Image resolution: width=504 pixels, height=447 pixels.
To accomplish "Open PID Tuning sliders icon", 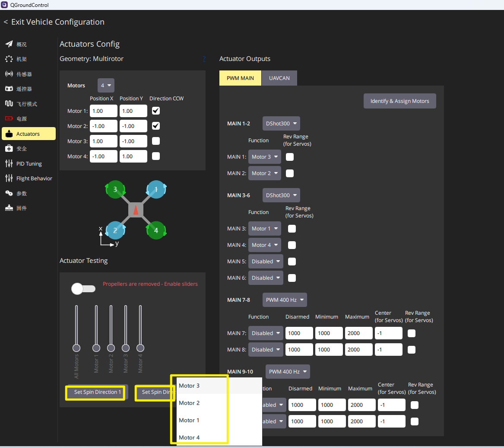I will click(9, 163).
